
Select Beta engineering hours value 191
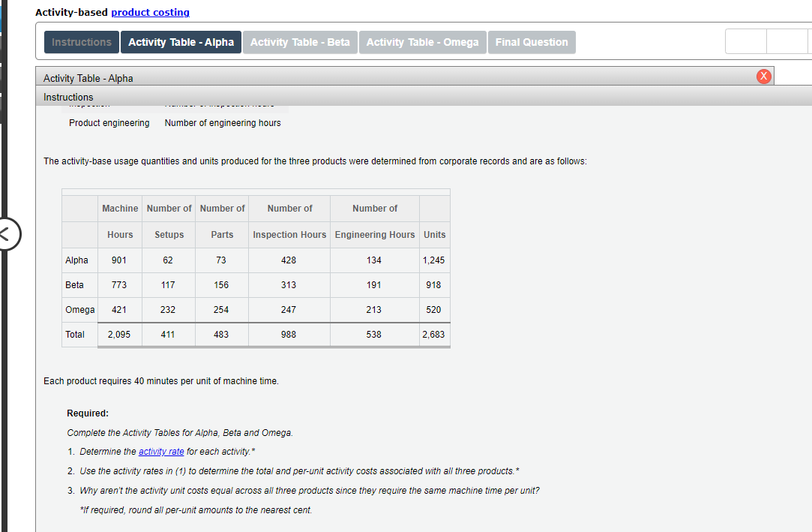[374, 285]
